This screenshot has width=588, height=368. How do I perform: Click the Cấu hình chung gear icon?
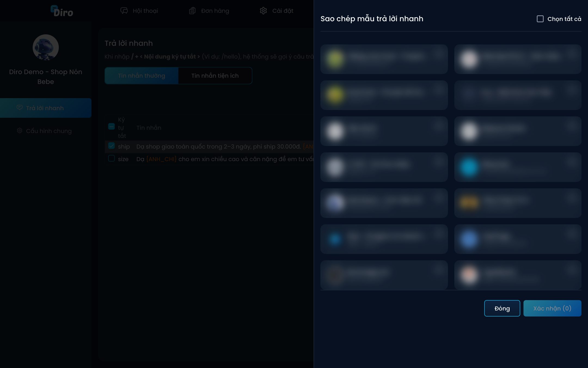click(x=20, y=131)
